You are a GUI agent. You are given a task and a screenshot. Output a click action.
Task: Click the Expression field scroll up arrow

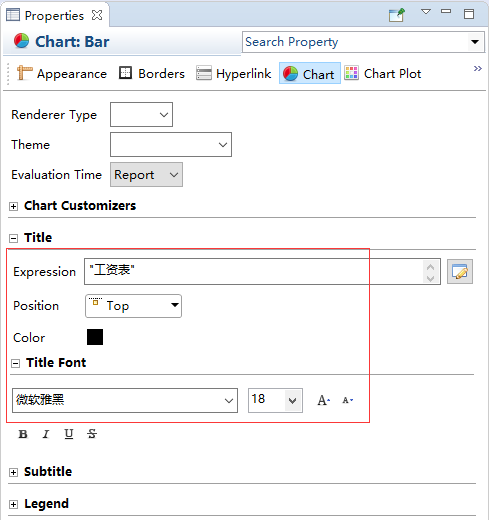(430, 267)
